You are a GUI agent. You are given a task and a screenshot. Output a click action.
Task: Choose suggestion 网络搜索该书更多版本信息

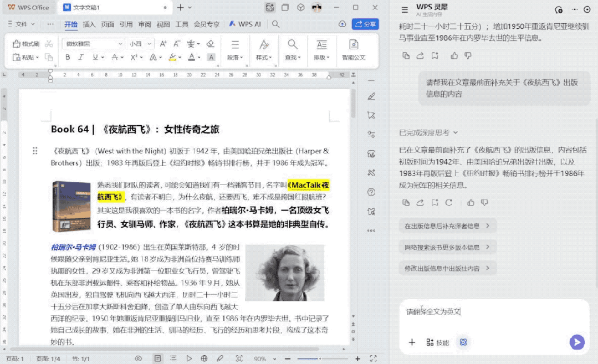447,247
